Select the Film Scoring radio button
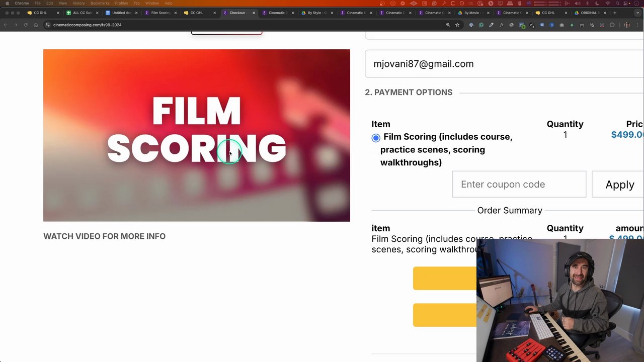Image resolution: width=644 pixels, height=362 pixels. 376,138
